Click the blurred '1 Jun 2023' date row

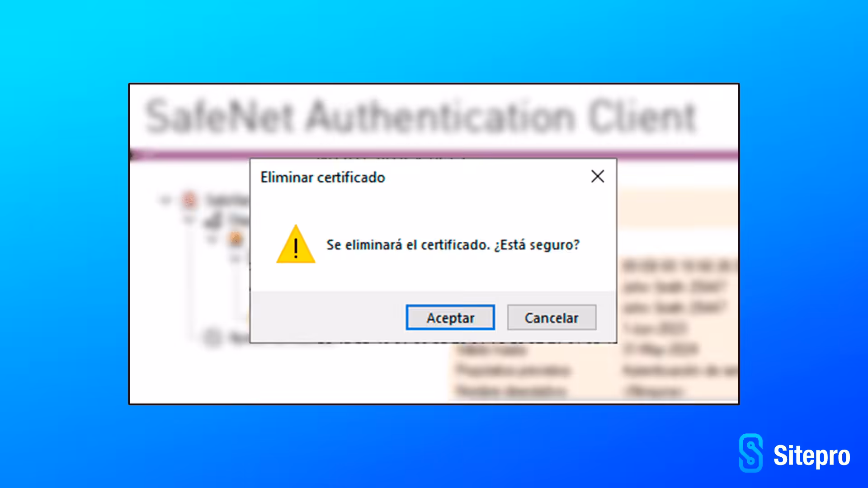click(655, 328)
